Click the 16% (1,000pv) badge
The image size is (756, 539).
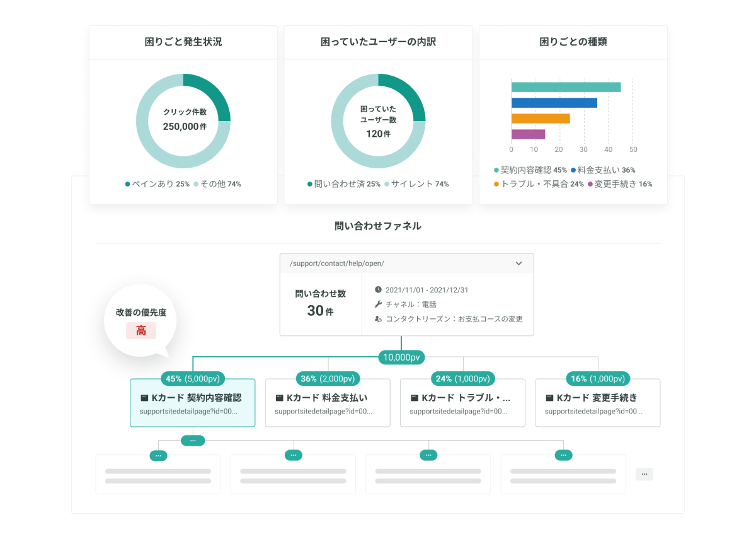click(x=598, y=379)
